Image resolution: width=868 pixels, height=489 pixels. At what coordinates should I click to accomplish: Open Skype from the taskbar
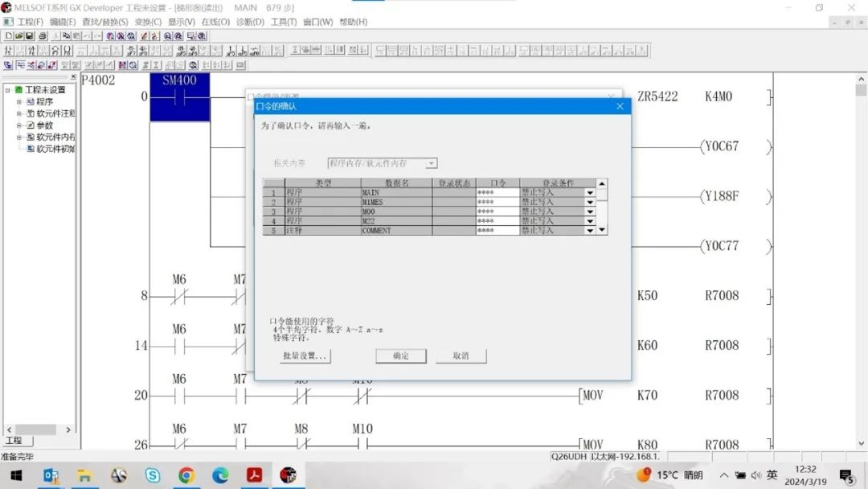click(x=153, y=475)
